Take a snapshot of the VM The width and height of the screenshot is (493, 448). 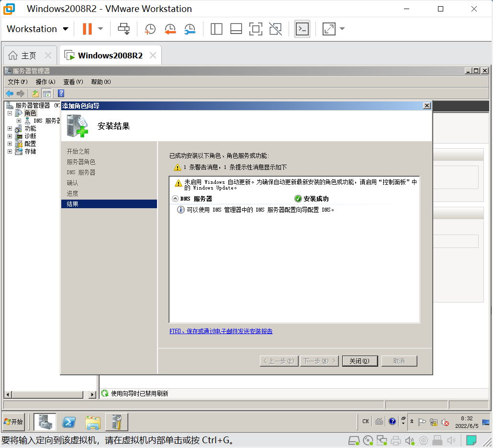(x=150, y=29)
